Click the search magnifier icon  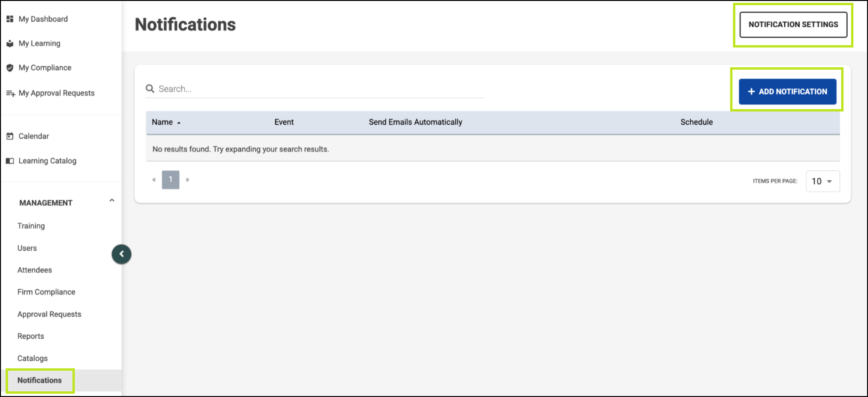click(x=150, y=89)
